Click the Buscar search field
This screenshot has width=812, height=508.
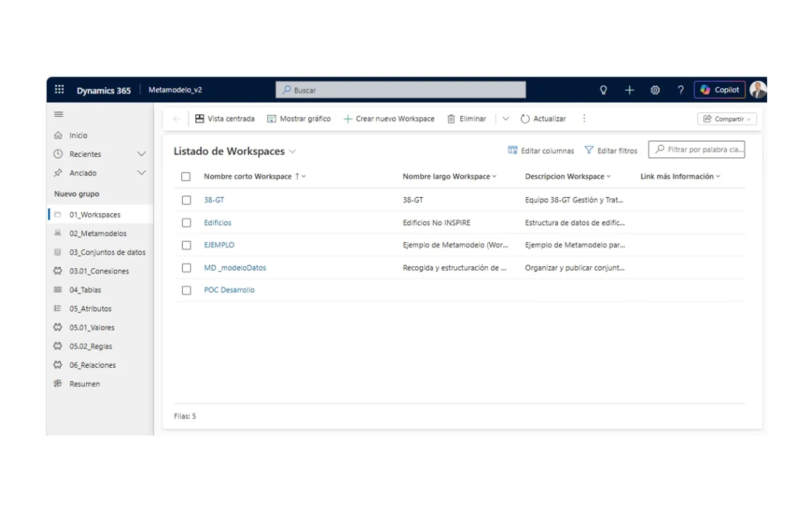coord(400,90)
